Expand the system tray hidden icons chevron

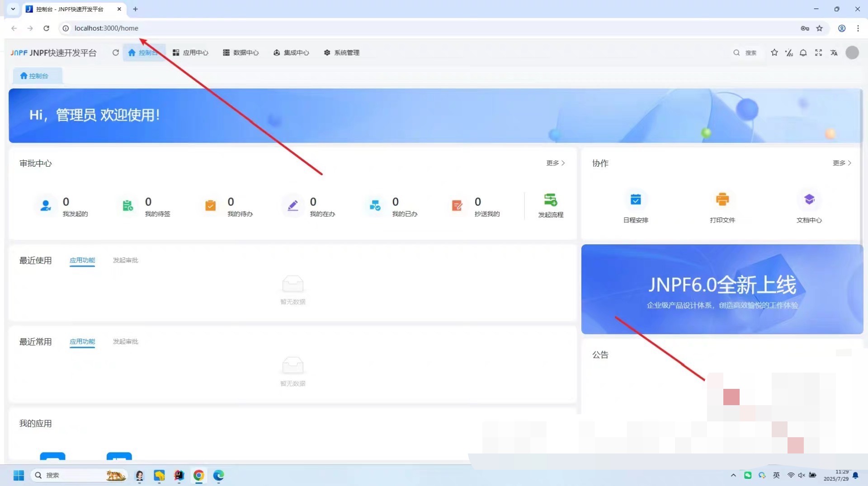pyautogui.click(x=733, y=475)
